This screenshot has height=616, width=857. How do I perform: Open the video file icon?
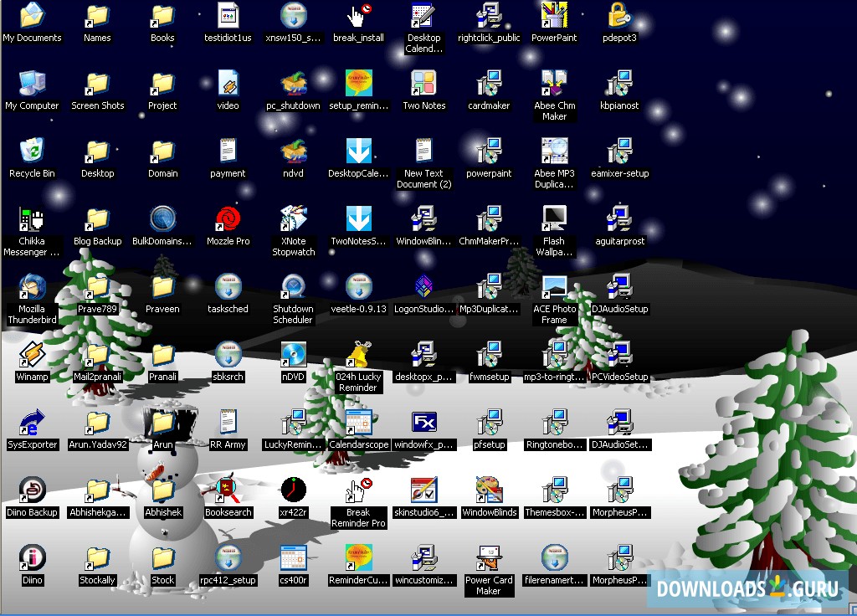pos(228,83)
